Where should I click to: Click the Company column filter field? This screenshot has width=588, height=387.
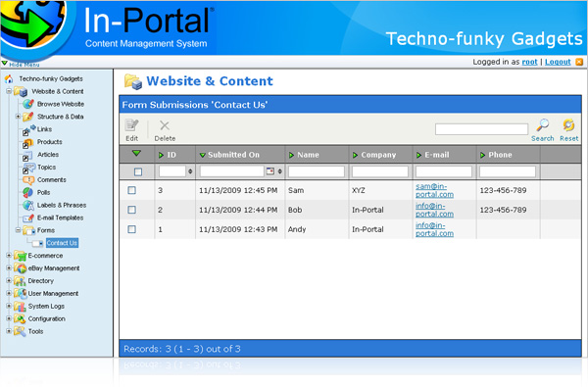click(x=380, y=171)
